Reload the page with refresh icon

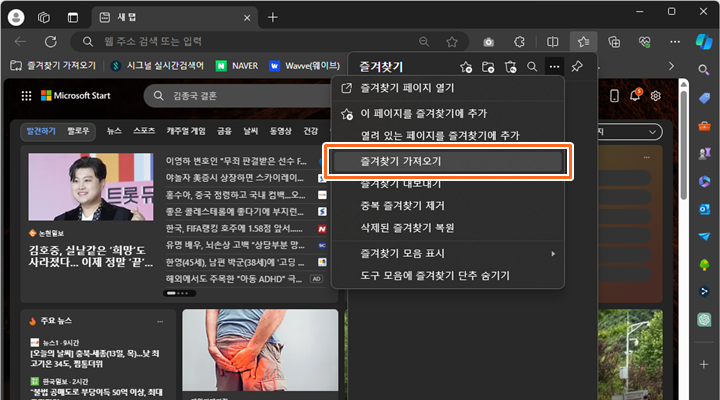click(51, 42)
